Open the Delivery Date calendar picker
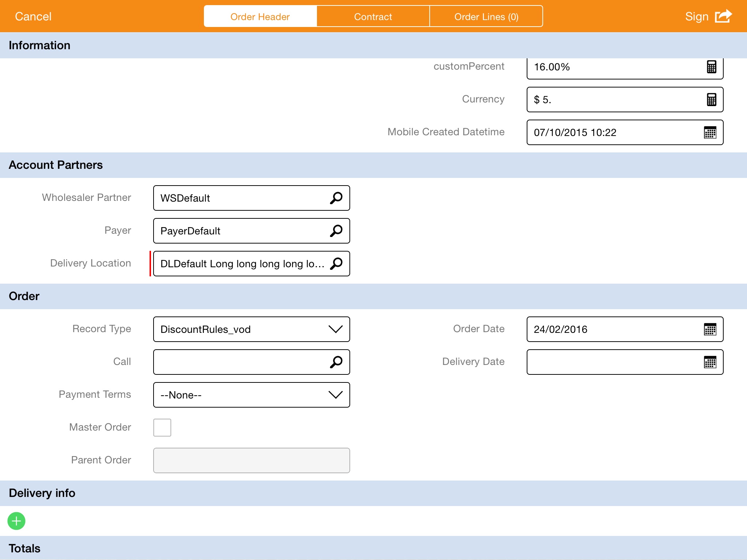The width and height of the screenshot is (747, 560). pos(710,362)
